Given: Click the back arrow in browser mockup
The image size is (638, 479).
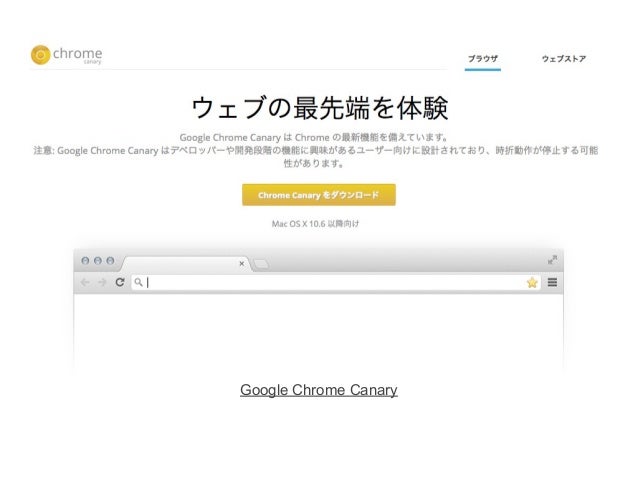Looking at the screenshot, I should pos(85,282).
